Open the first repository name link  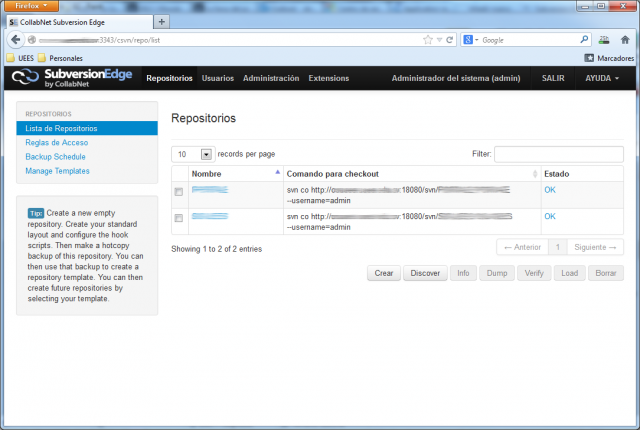coord(210,190)
